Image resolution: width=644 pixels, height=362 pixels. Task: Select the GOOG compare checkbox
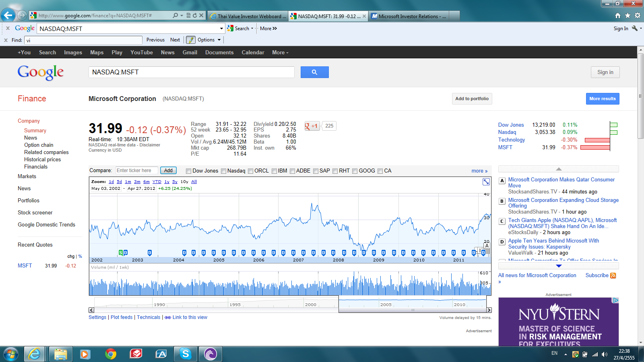coord(355,171)
